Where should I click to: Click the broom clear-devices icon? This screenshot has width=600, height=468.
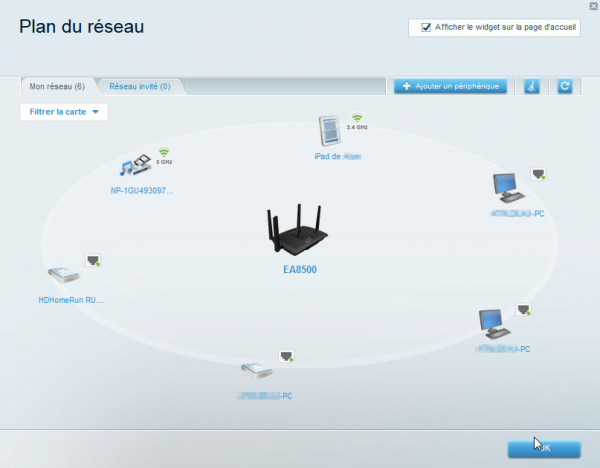(532, 87)
